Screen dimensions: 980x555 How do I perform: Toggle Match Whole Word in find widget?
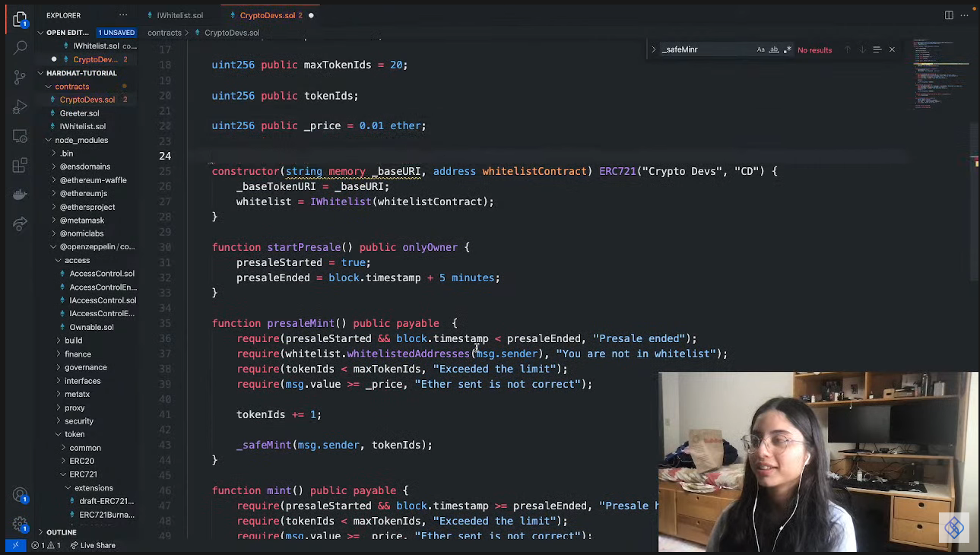coord(774,49)
